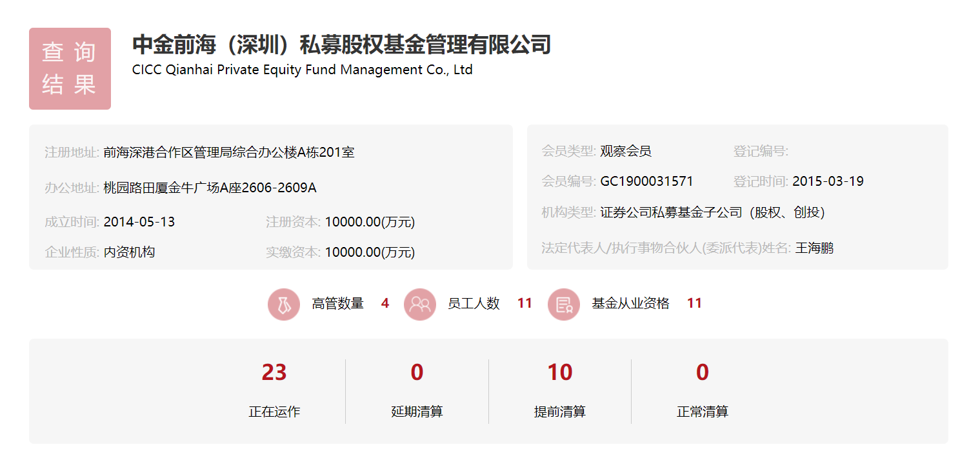Open the 延期清算 count 0
The height and width of the screenshot is (449, 980).
click(417, 372)
